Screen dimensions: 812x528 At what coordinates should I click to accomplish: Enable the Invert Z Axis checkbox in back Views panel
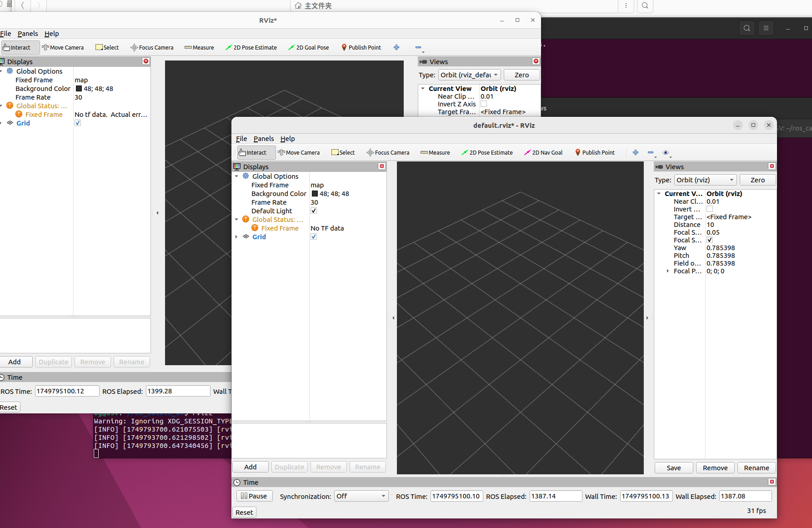(x=484, y=104)
